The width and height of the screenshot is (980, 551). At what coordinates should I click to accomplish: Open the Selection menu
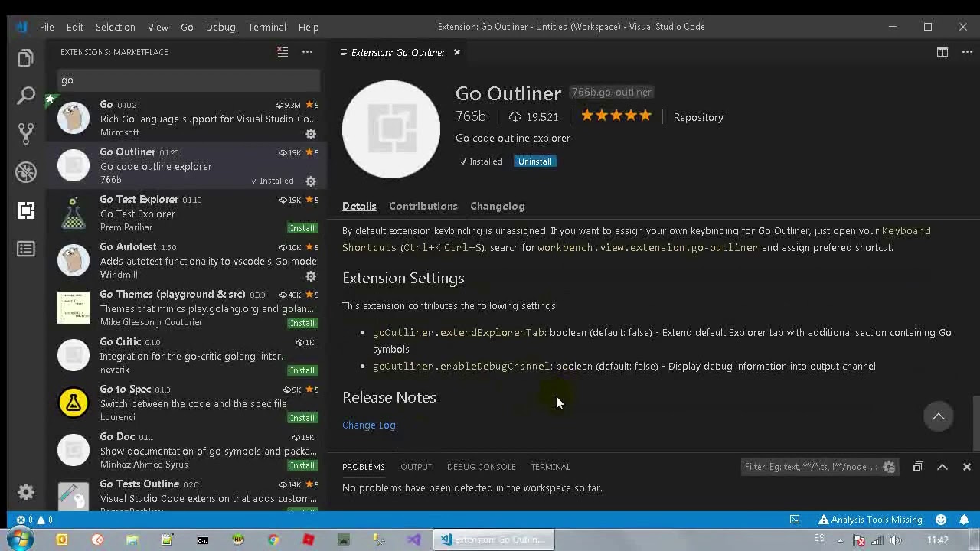[115, 27]
